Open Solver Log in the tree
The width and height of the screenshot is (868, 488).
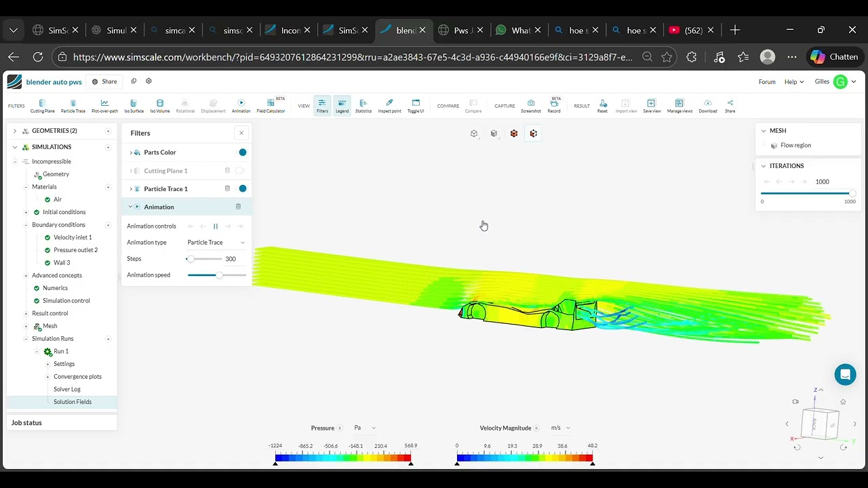67,389
